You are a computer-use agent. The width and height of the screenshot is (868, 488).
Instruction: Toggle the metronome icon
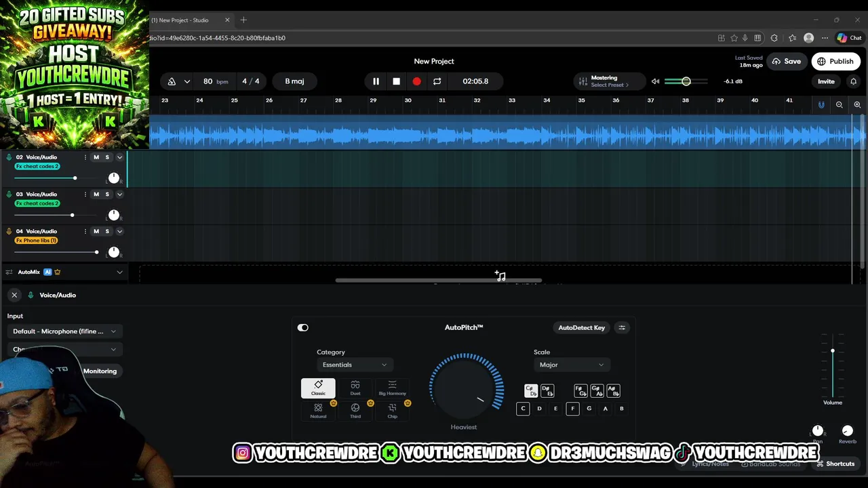(172, 81)
